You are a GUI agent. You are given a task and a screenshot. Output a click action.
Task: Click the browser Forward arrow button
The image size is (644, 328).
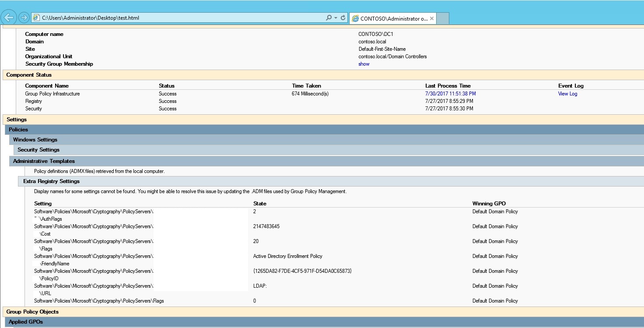click(x=24, y=18)
